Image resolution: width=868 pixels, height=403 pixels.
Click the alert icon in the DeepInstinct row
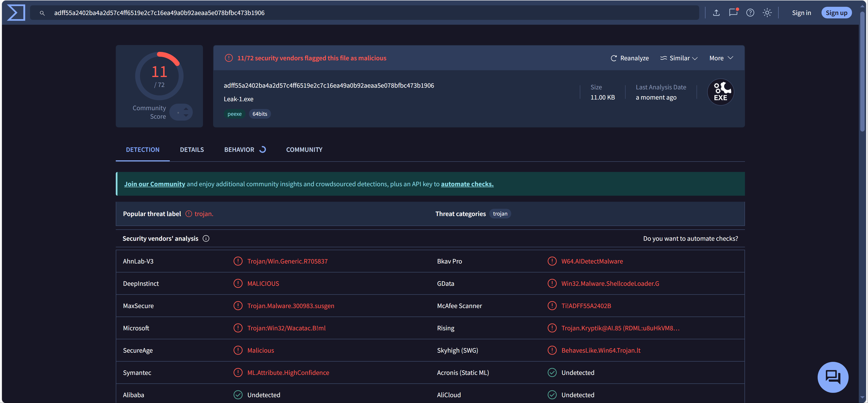(x=238, y=283)
